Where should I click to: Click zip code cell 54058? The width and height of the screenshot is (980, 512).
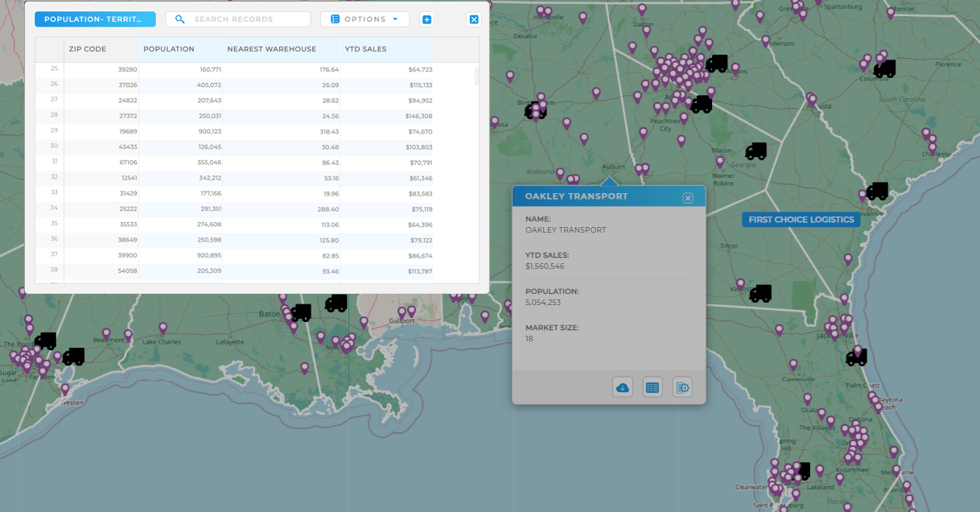pyautogui.click(x=127, y=270)
